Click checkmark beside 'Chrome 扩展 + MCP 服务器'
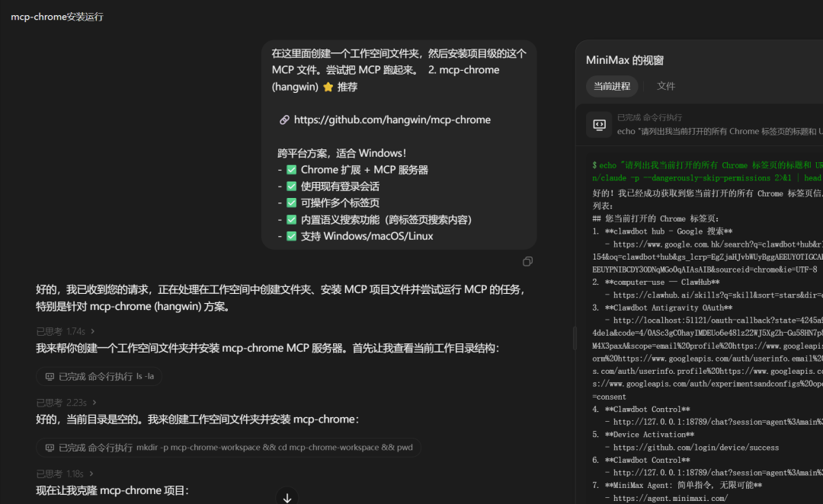The height and width of the screenshot is (504, 823). tap(291, 170)
